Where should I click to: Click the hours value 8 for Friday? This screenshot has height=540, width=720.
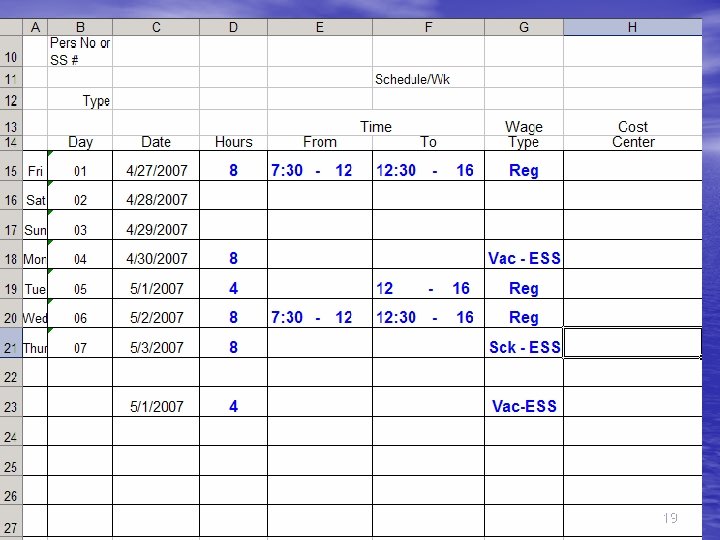[x=233, y=166]
